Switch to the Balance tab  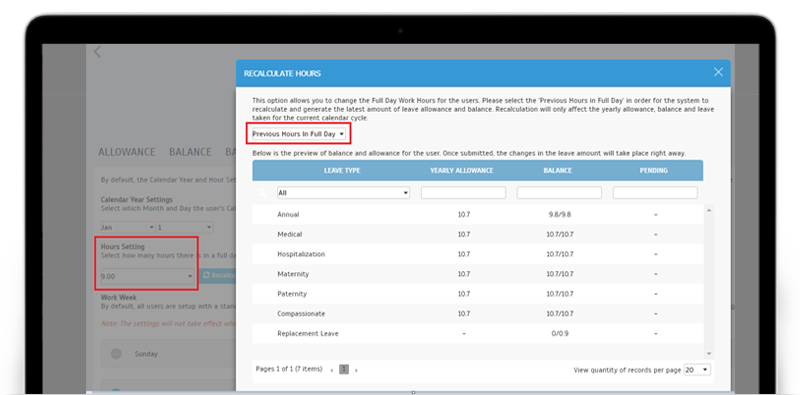(190, 152)
